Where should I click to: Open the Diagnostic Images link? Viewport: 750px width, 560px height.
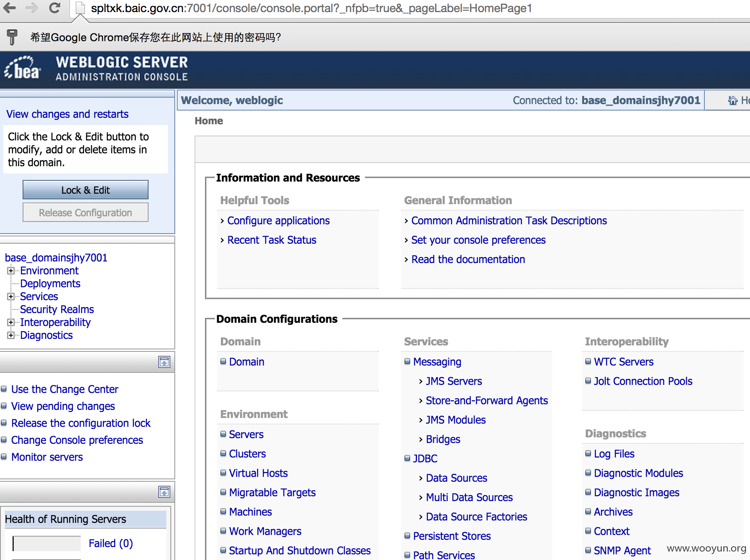point(637,493)
